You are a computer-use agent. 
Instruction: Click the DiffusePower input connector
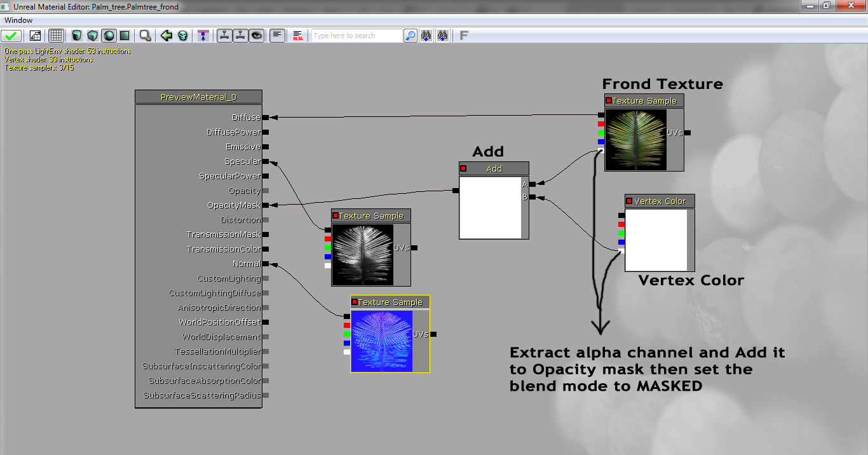(266, 132)
